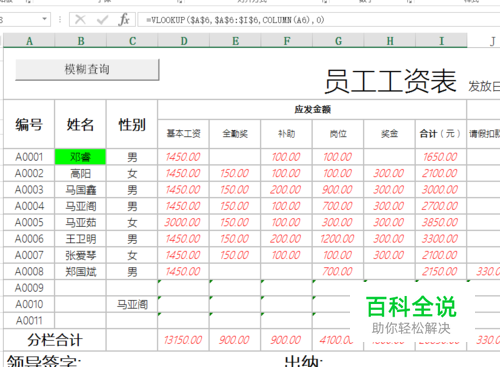Click inside the VLOOKUP formula bar
Screen dimensions: 500x367
pyautogui.click(x=318, y=20)
